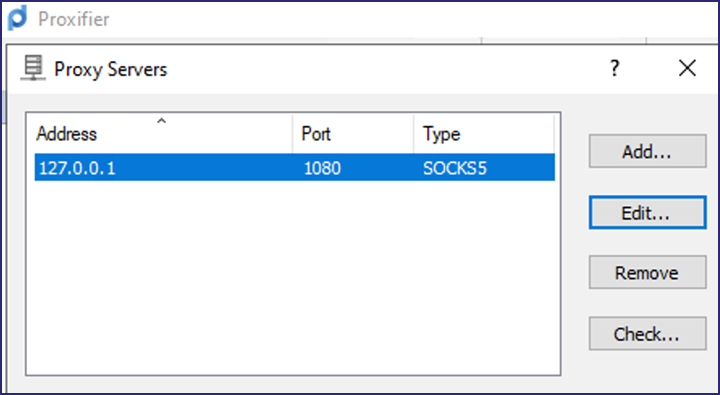
Task: Open help with the question mark button
Action: (615, 69)
